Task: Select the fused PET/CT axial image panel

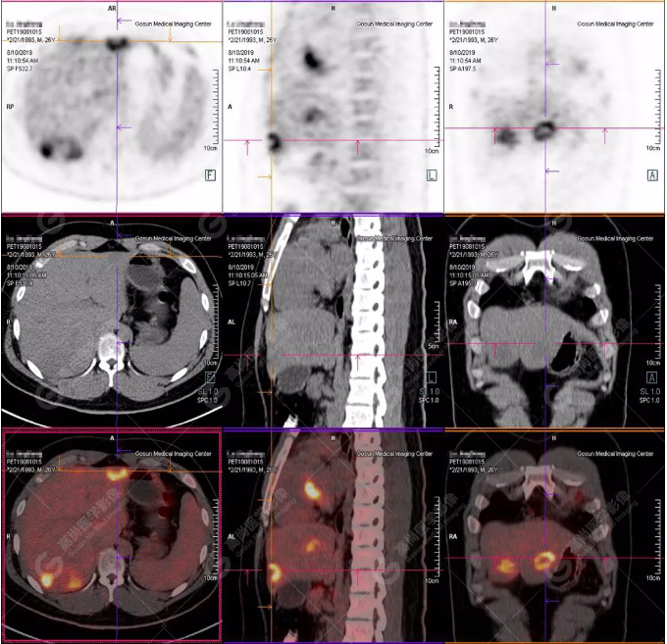Action: (x=111, y=534)
